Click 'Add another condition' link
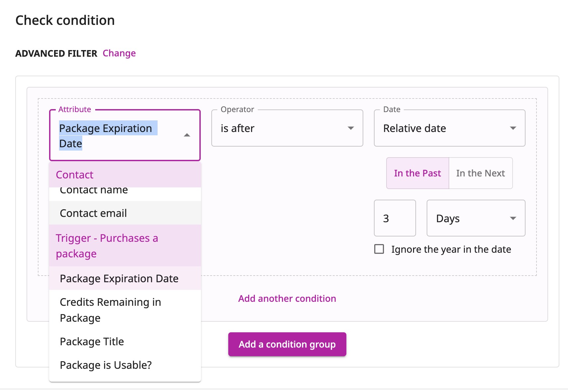568x392 pixels. click(287, 298)
